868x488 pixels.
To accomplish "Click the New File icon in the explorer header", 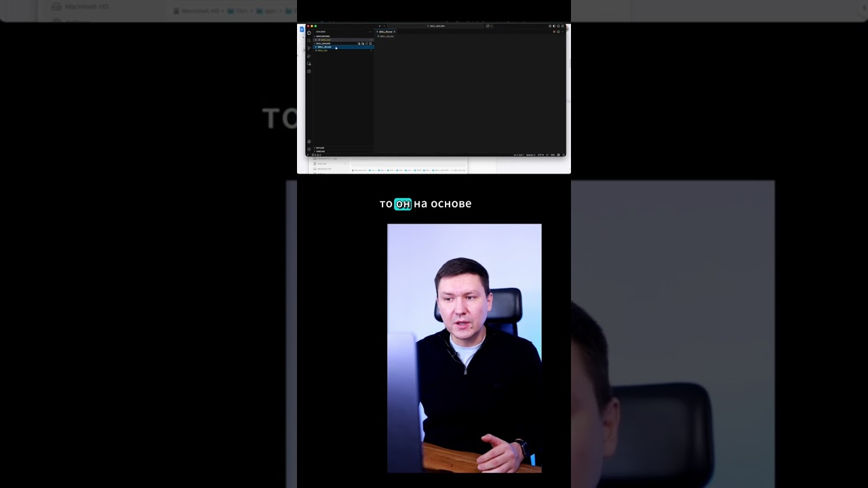I will click(x=359, y=43).
